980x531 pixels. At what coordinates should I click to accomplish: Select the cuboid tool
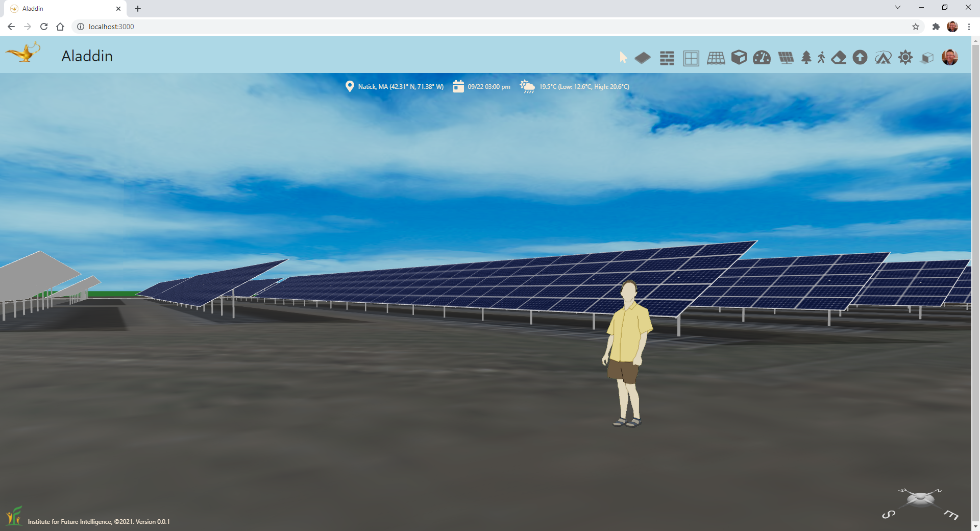pyautogui.click(x=739, y=58)
